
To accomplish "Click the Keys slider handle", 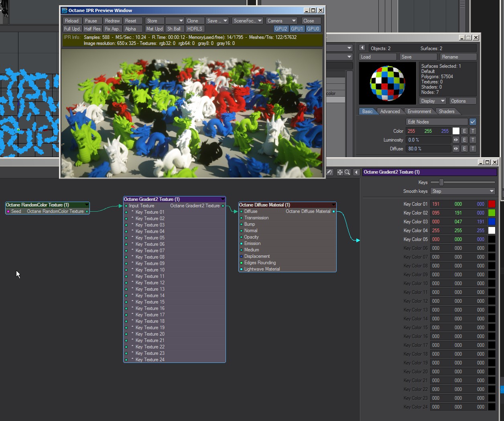I will coord(441,182).
